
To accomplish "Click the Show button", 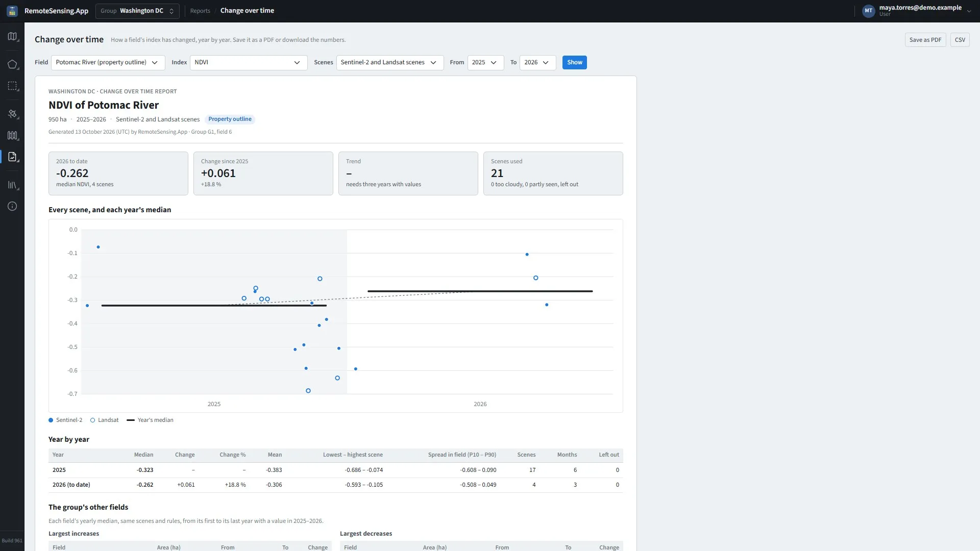I will (574, 62).
